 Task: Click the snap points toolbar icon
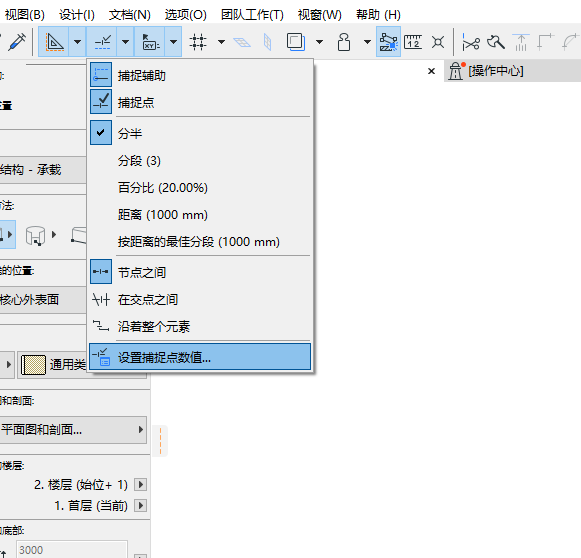[102, 42]
